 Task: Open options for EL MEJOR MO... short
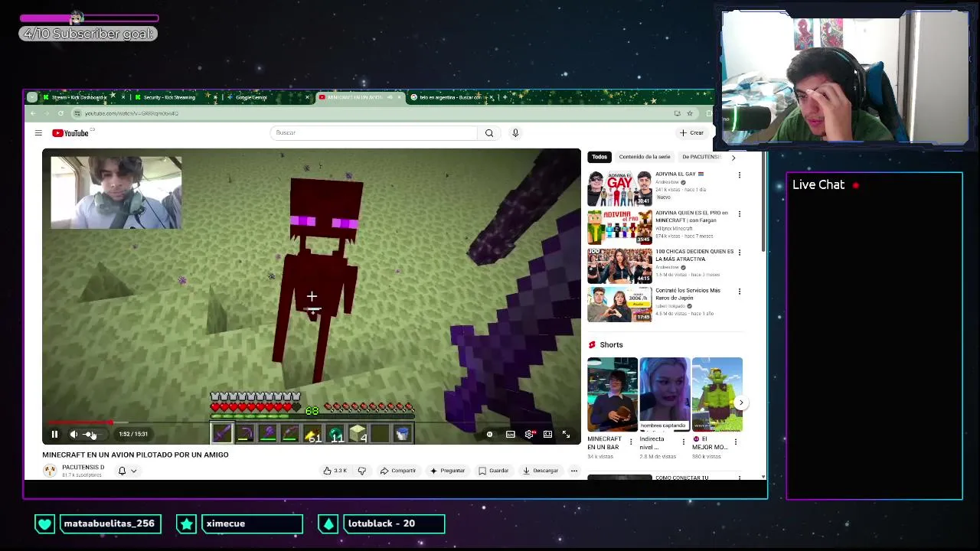click(x=736, y=442)
